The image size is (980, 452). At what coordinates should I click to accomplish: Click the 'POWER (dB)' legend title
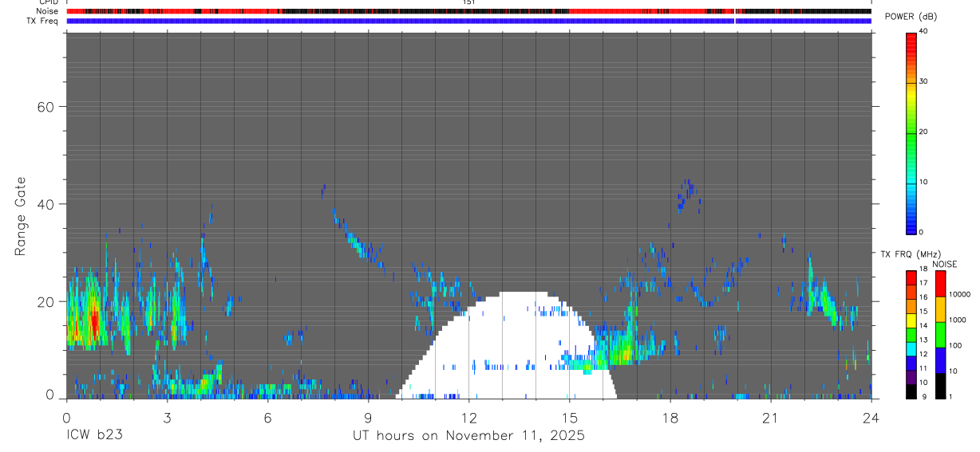point(911,17)
